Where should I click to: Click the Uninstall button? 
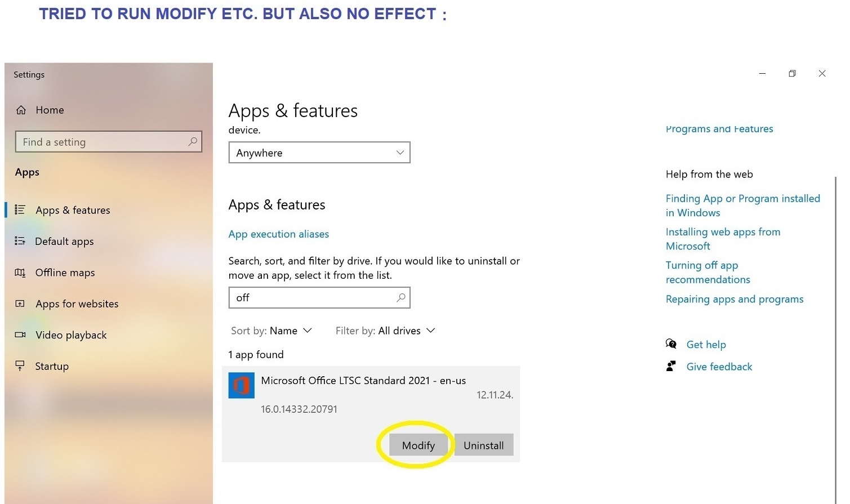484,445
